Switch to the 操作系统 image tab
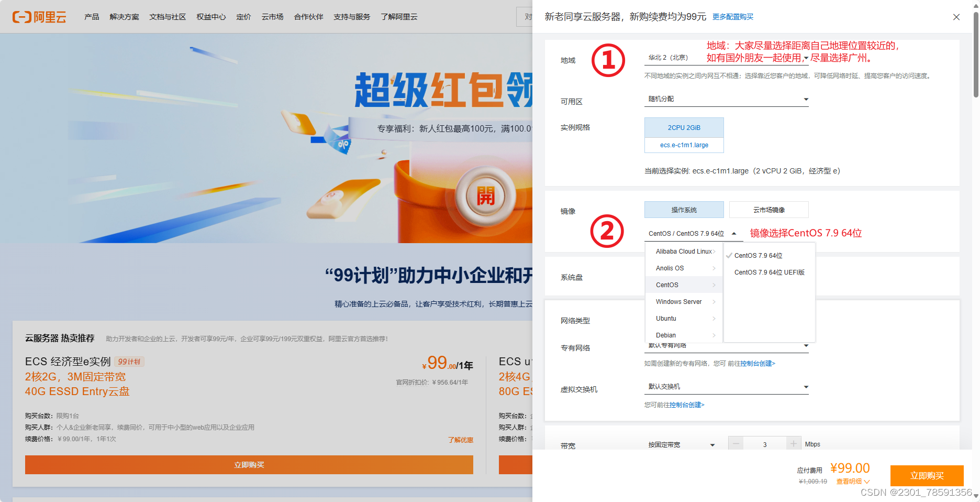 684,210
